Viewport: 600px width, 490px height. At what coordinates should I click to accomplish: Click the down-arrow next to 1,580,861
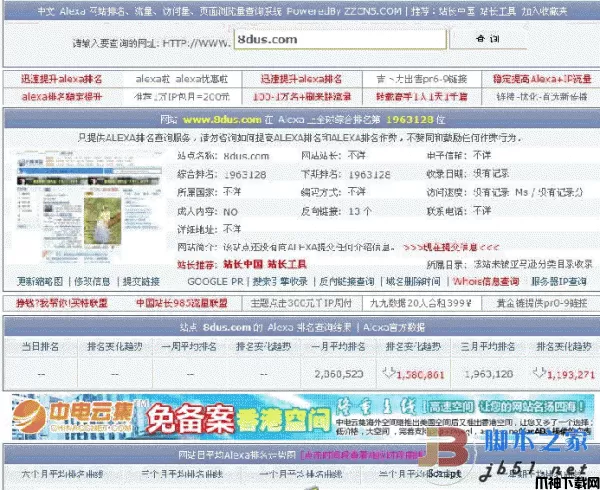[389, 373]
